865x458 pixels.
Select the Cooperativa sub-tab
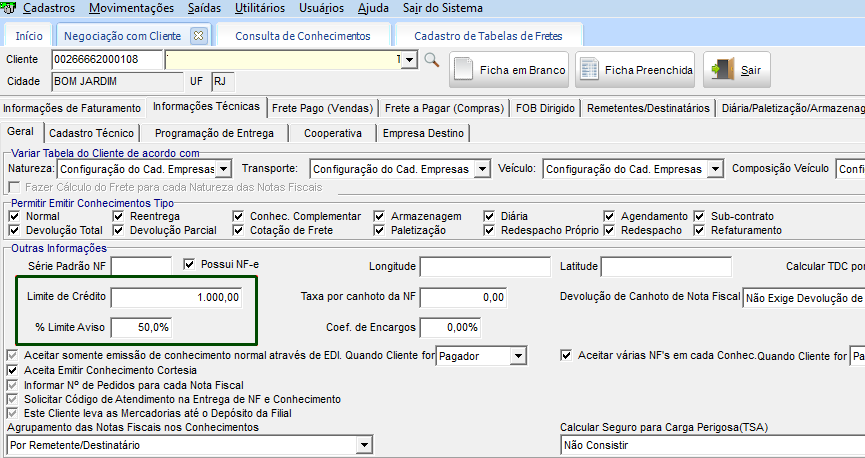333,133
